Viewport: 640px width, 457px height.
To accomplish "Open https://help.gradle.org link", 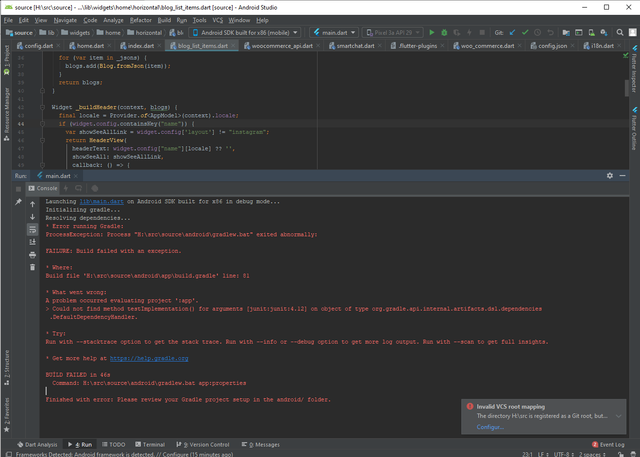I will tap(149, 358).
